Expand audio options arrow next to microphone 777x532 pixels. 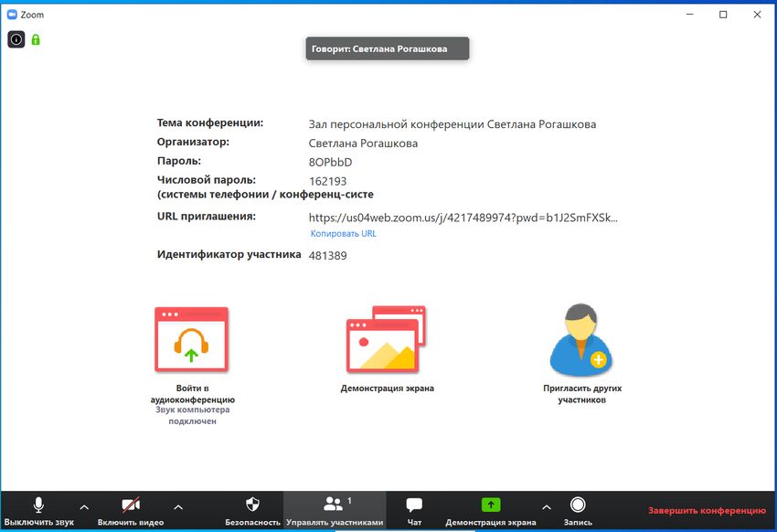[84, 506]
